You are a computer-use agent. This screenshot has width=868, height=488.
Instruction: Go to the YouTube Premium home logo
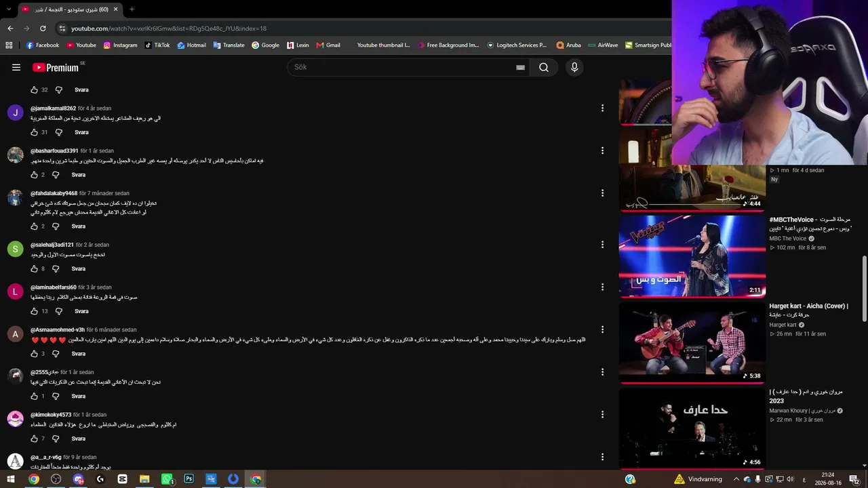[x=57, y=67]
